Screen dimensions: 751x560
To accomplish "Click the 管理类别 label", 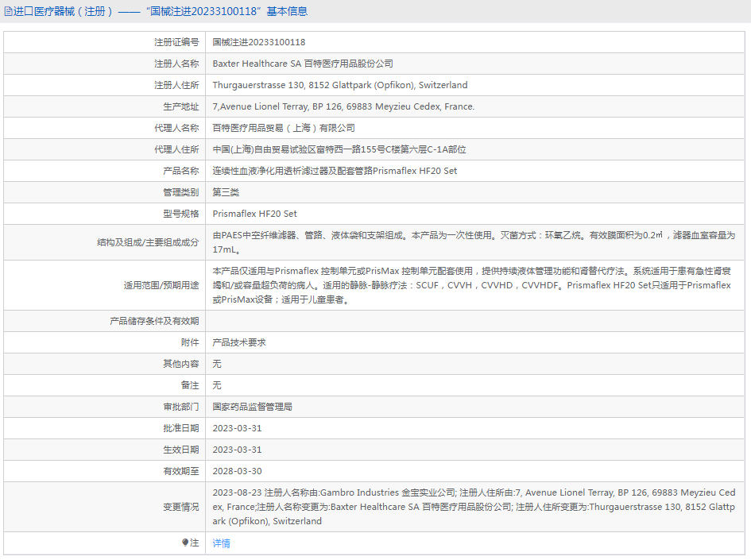I will tap(181, 192).
